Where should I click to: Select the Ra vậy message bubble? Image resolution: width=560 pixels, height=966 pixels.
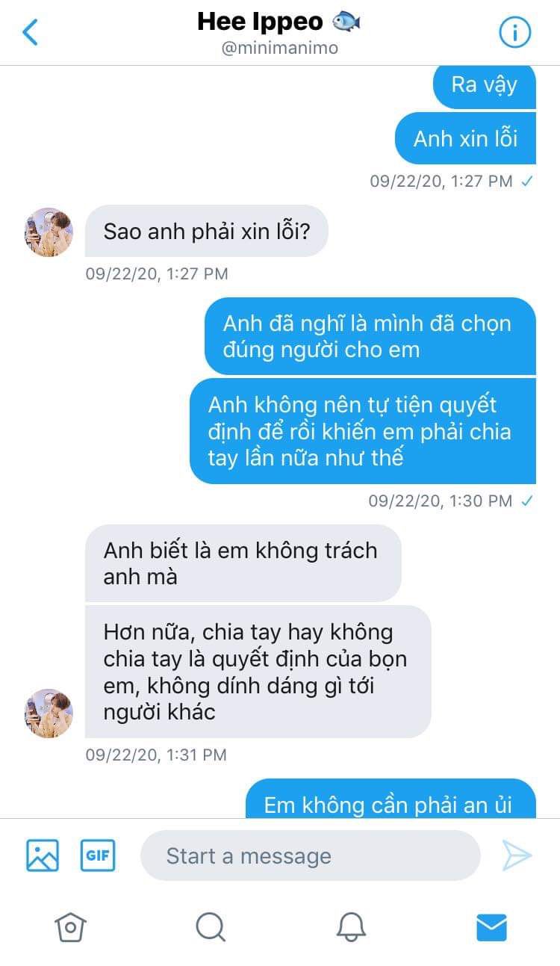click(484, 85)
